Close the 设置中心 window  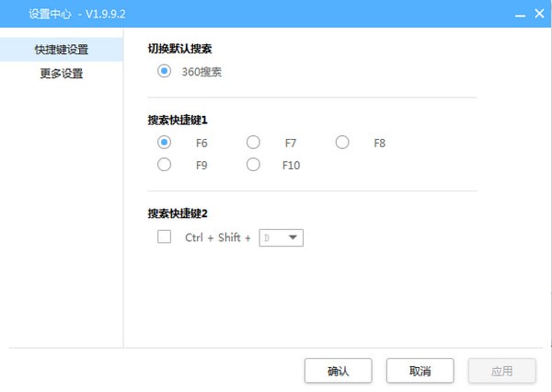[x=539, y=14]
